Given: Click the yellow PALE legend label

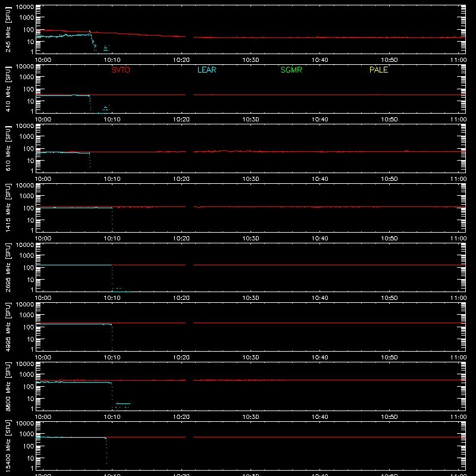Looking at the screenshot, I should click(378, 70).
